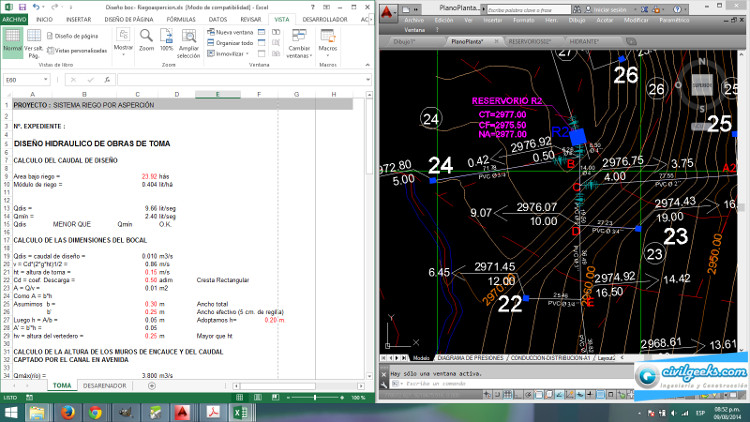Switch to the RESERVORIOS02 drawing tab
Image resolution: width=750 pixels, height=422 pixels.
coord(529,42)
